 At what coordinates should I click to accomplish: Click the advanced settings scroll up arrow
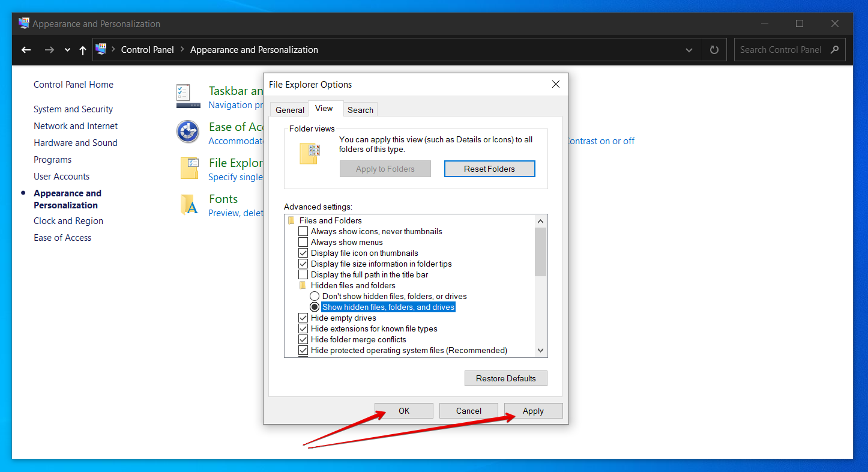(541, 221)
